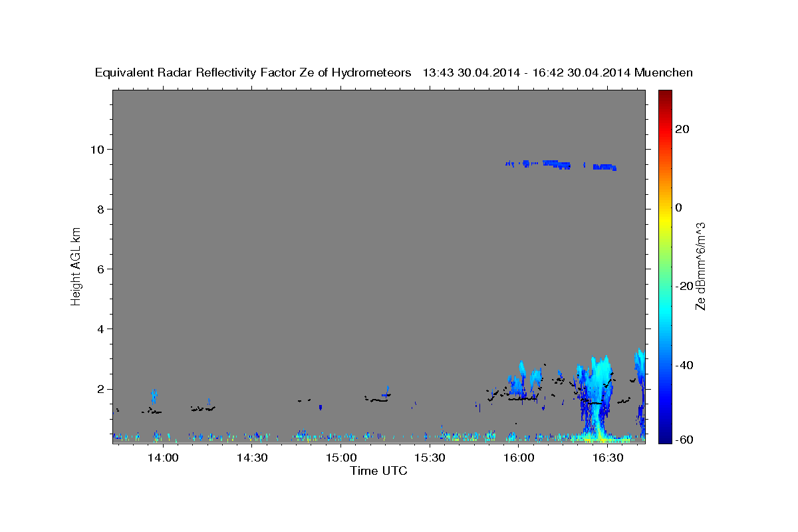Click the reflectivity colorbar scale
The width and height of the screenshot is (798, 532).
click(664, 266)
